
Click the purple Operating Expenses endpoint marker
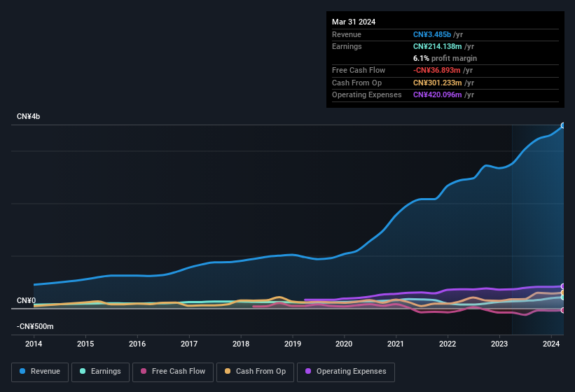(563, 286)
